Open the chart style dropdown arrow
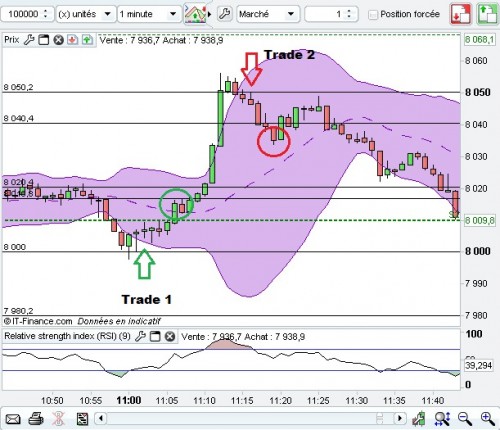This screenshot has height=430, width=500. coord(209,14)
